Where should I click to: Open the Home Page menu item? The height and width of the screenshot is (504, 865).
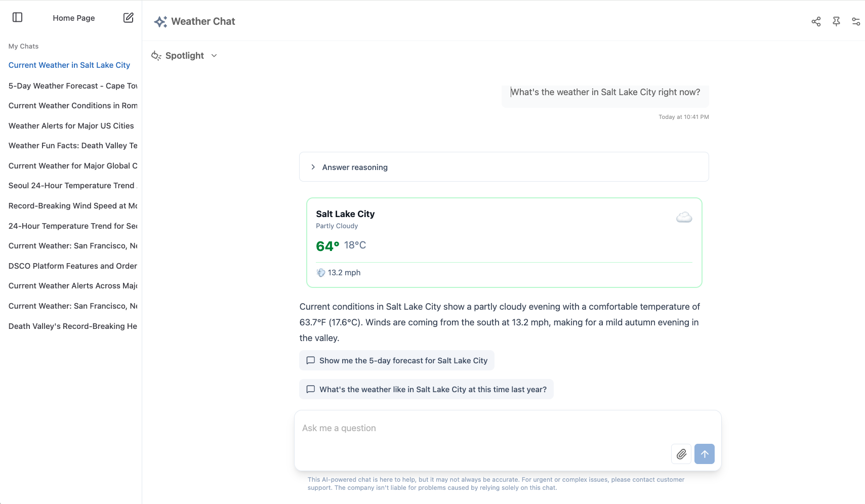(73, 18)
